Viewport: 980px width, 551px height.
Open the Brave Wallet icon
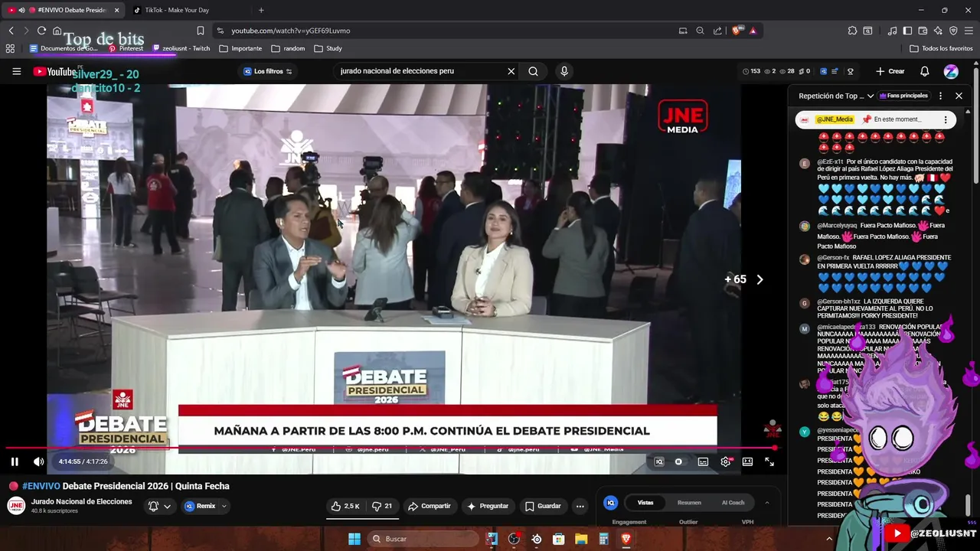tap(923, 31)
